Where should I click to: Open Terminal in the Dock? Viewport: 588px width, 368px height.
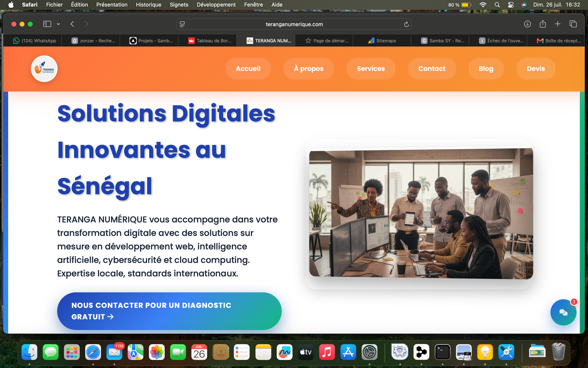[x=442, y=353]
